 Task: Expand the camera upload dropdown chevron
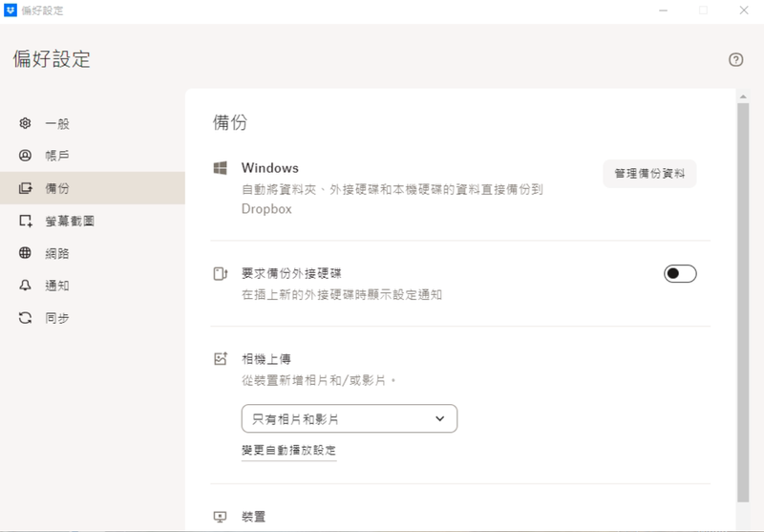[x=439, y=418]
